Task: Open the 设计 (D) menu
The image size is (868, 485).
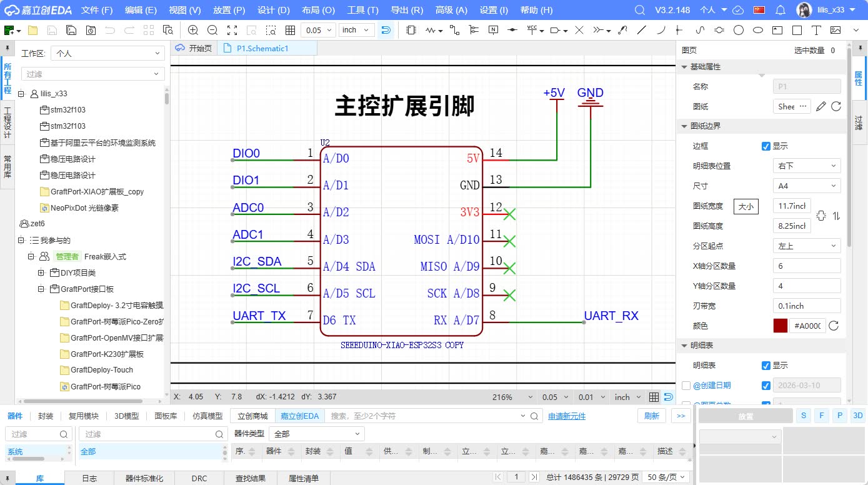Action: pos(274,10)
